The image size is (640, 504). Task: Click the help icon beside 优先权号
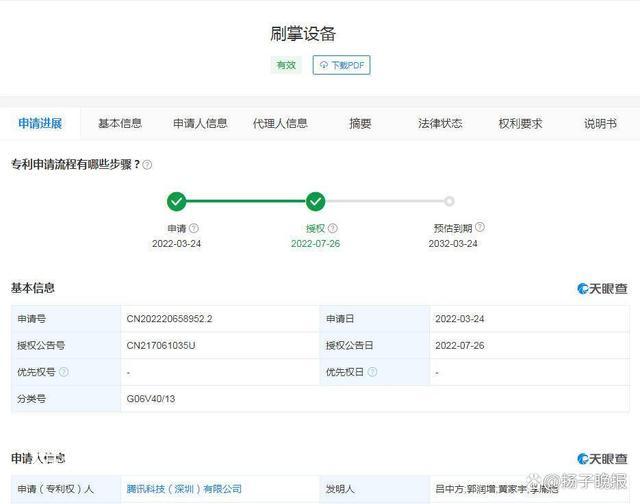pyautogui.click(x=64, y=372)
